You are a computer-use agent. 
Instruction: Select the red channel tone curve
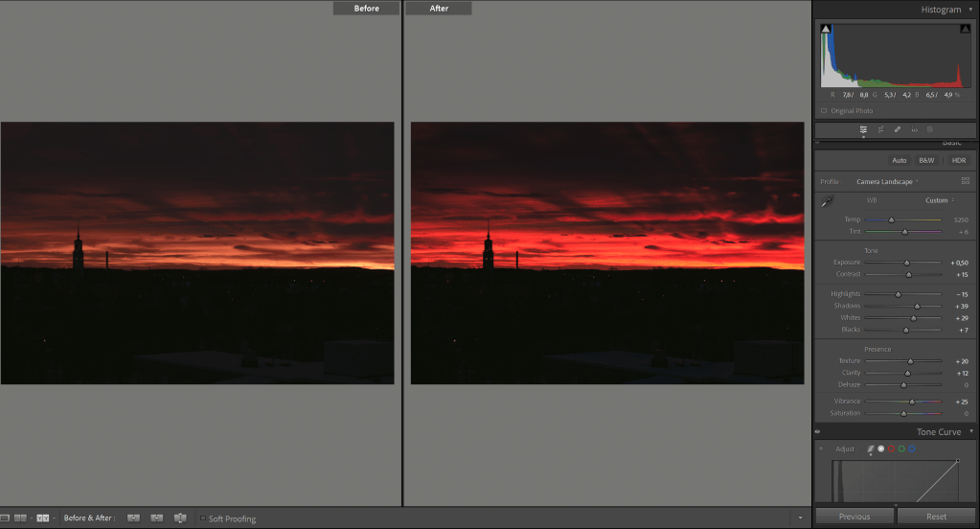[x=892, y=448]
